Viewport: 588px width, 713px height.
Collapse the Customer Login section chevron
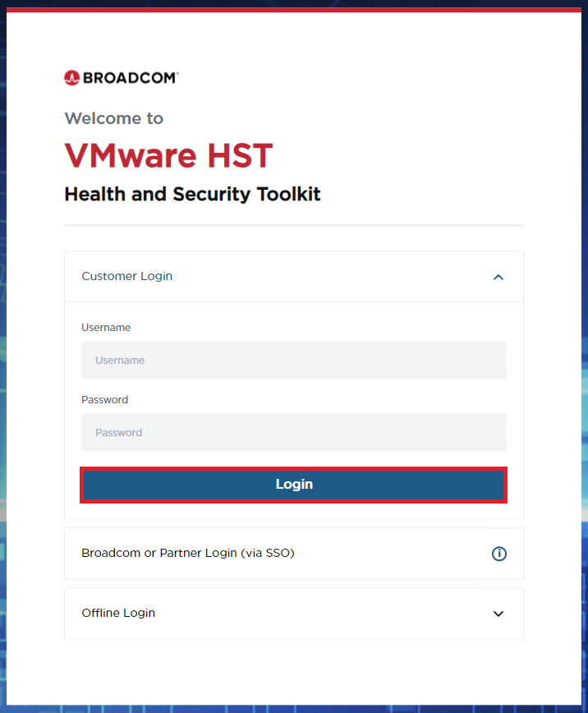point(498,277)
